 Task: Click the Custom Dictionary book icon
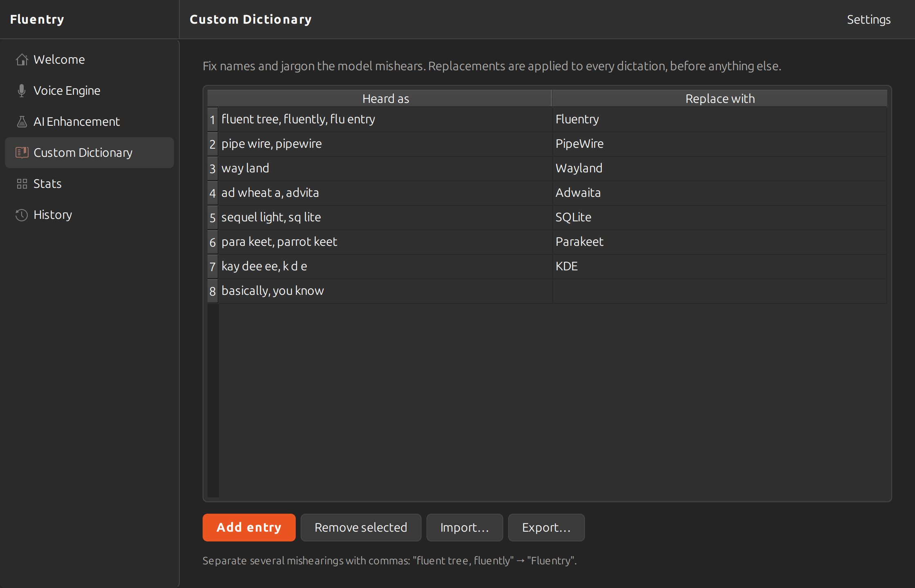(x=22, y=153)
